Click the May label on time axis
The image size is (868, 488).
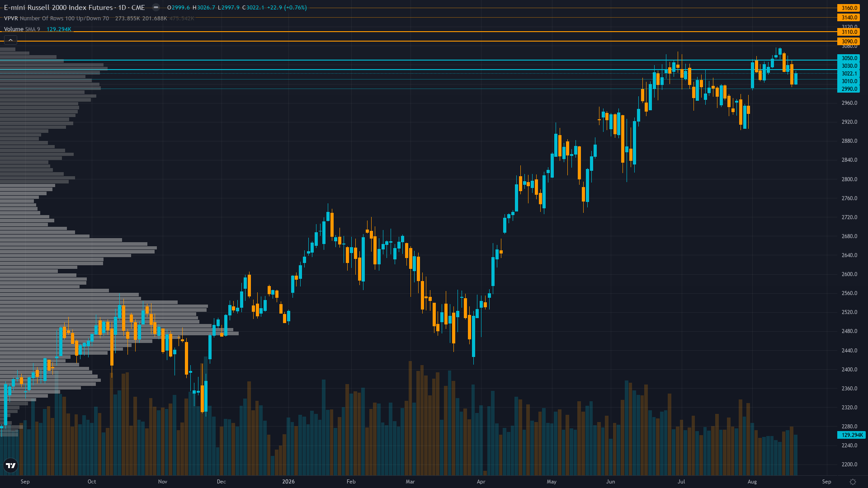coord(552,482)
